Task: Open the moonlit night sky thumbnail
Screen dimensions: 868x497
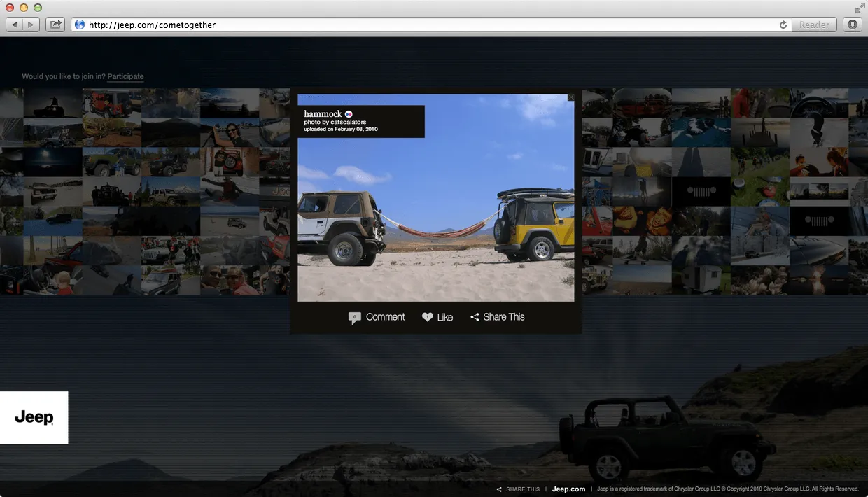Action: 53,162
